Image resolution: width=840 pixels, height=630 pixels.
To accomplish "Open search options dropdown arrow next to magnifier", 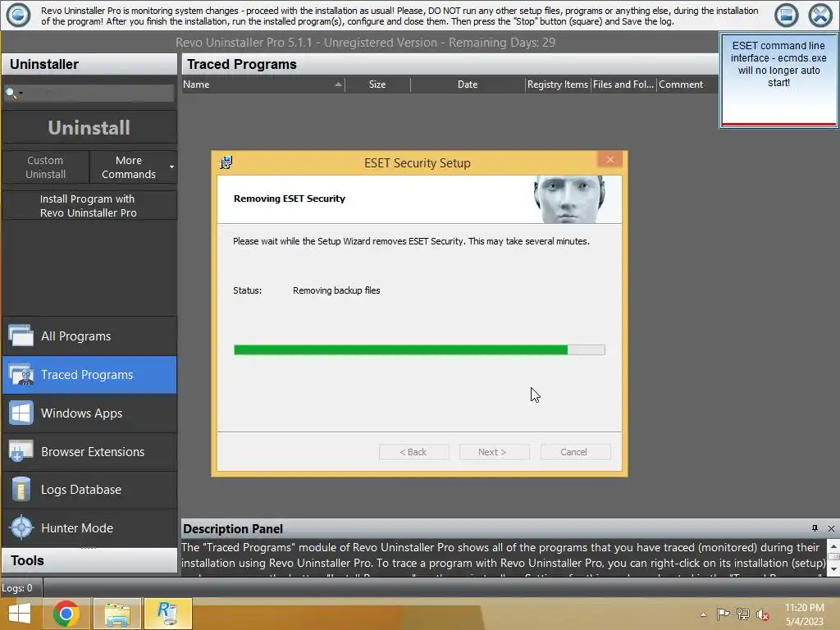I will coord(21,94).
